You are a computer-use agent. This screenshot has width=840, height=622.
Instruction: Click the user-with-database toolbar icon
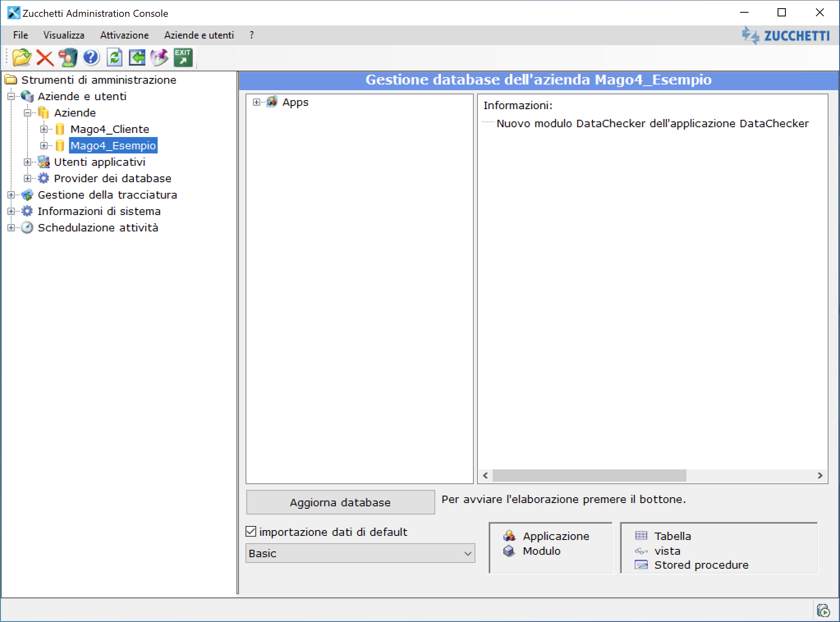tap(68, 58)
